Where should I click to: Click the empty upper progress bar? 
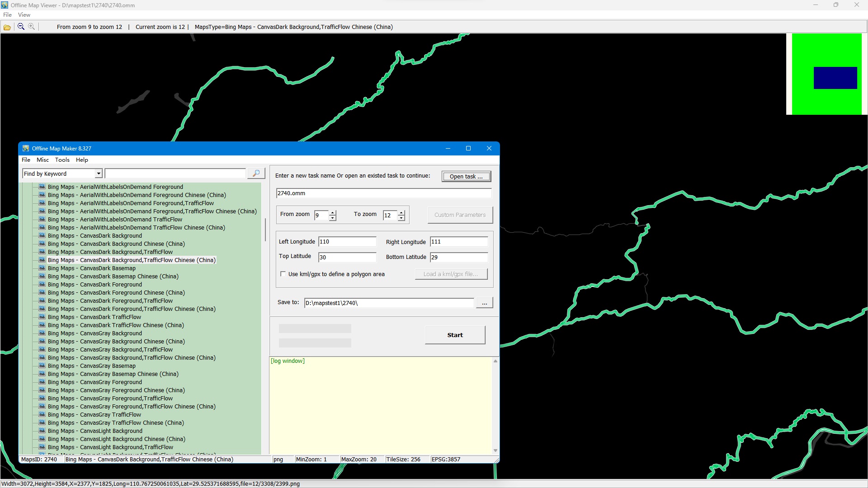coord(315,328)
